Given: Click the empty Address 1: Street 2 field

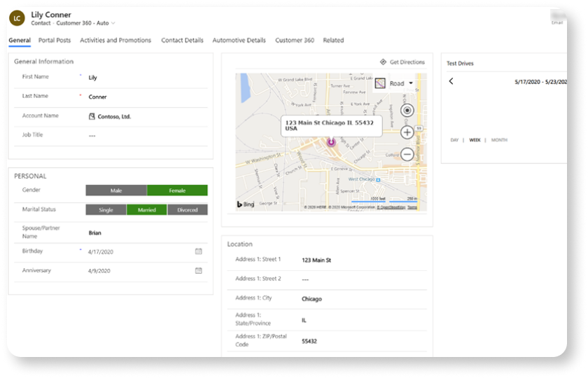Looking at the screenshot, I should (x=364, y=280).
